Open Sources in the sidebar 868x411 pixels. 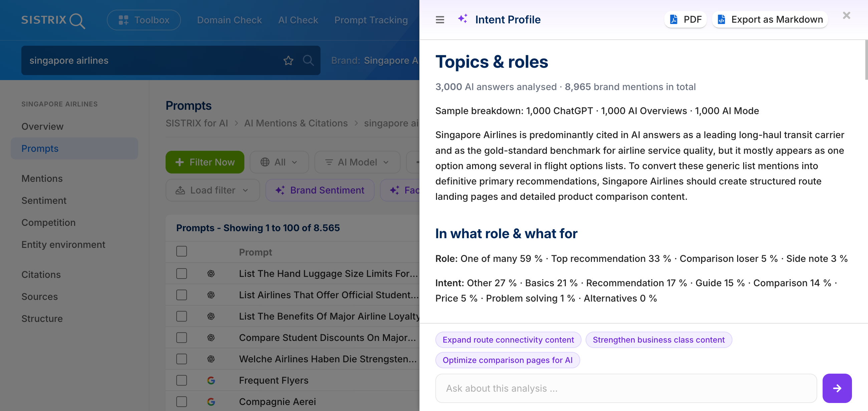coord(40,297)
